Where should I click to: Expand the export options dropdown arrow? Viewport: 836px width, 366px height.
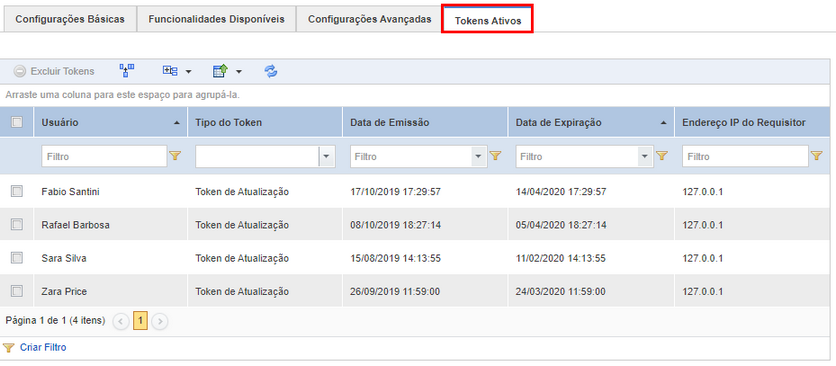coord(238,71)
